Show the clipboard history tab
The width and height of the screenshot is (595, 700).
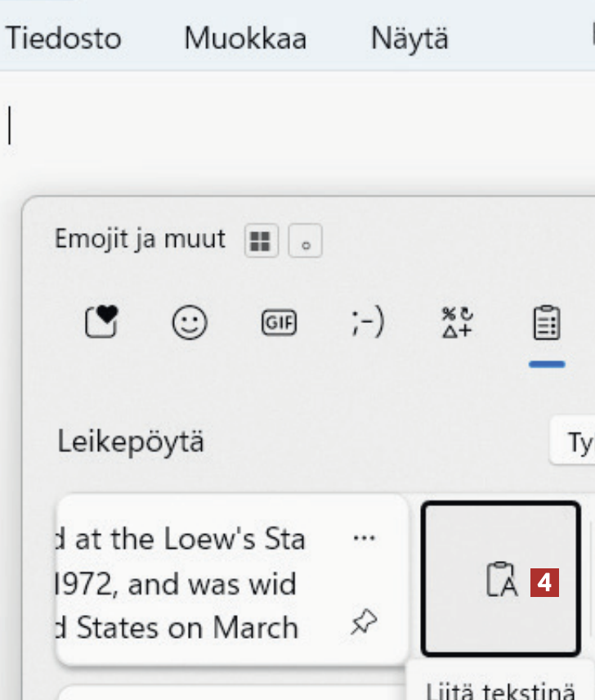click(x=546, y=323)
